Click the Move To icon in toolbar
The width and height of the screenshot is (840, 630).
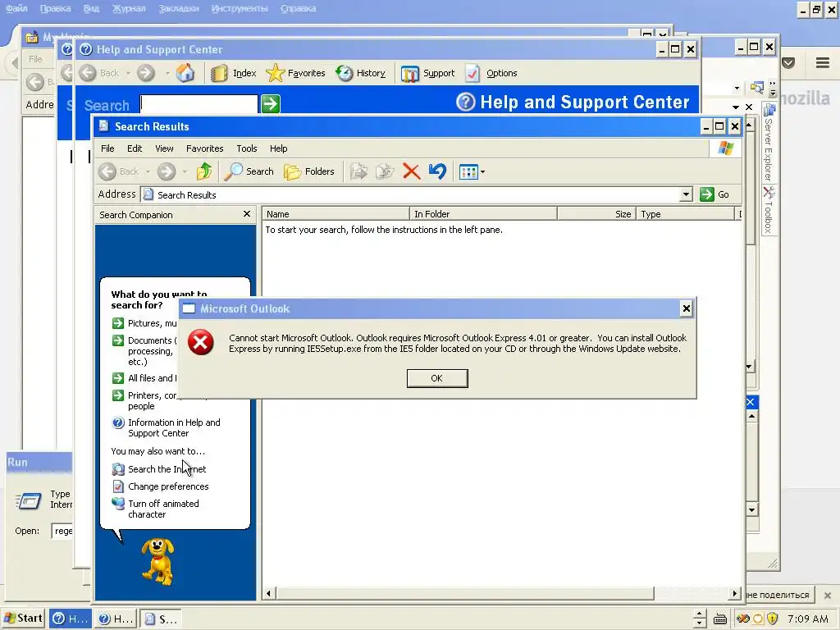[359, 171]
